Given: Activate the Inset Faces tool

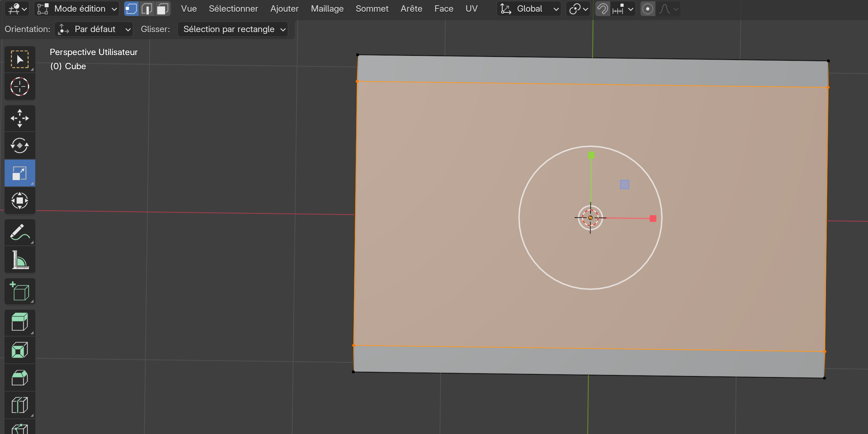Looking at the screenshot, I should pos(20,350).
